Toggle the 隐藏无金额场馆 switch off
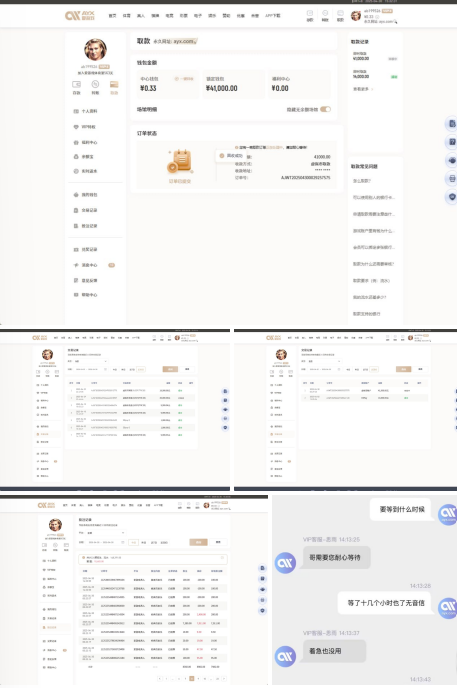The height and width of the screenshot is (688, 457). point(325,109)
